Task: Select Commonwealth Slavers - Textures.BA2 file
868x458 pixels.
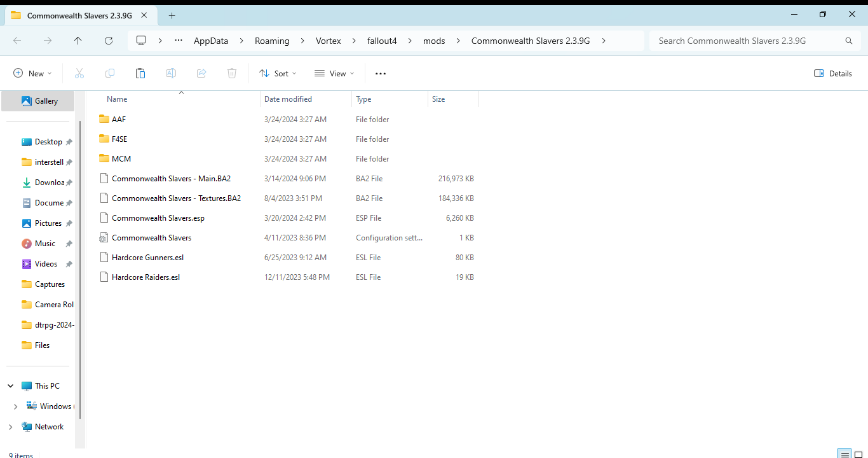Action: (177, 198)
